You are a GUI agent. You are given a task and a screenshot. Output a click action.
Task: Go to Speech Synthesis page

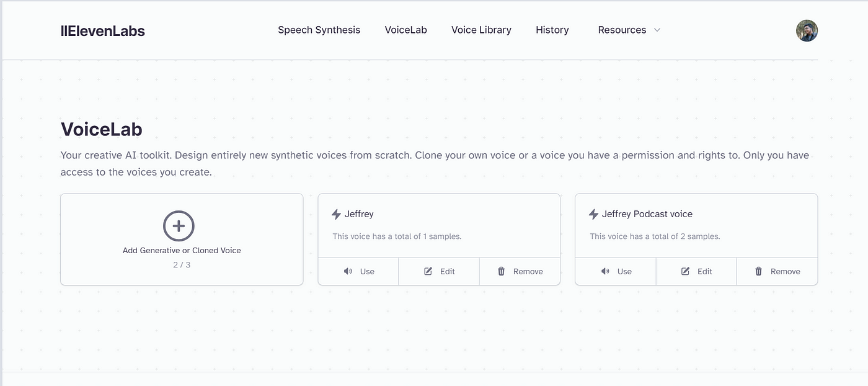tap(319, 30)
